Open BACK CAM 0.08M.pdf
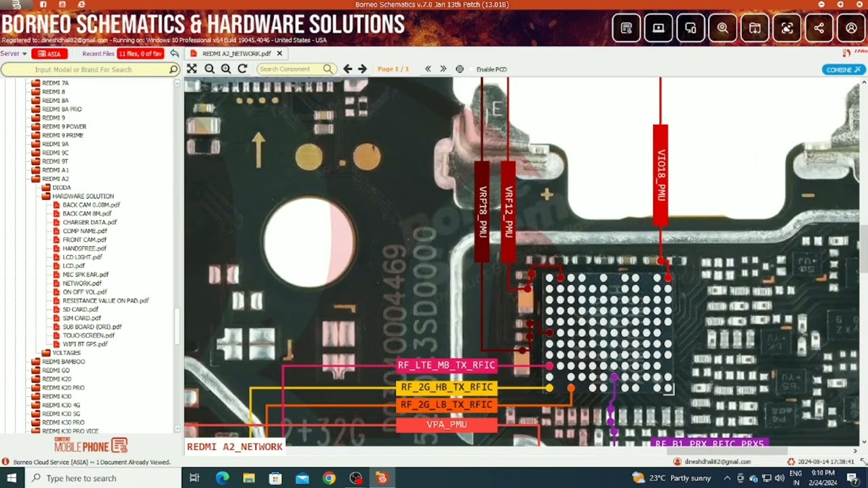Image resolution: width=868 pixels, height=488 pixels. tap(91, 205)
